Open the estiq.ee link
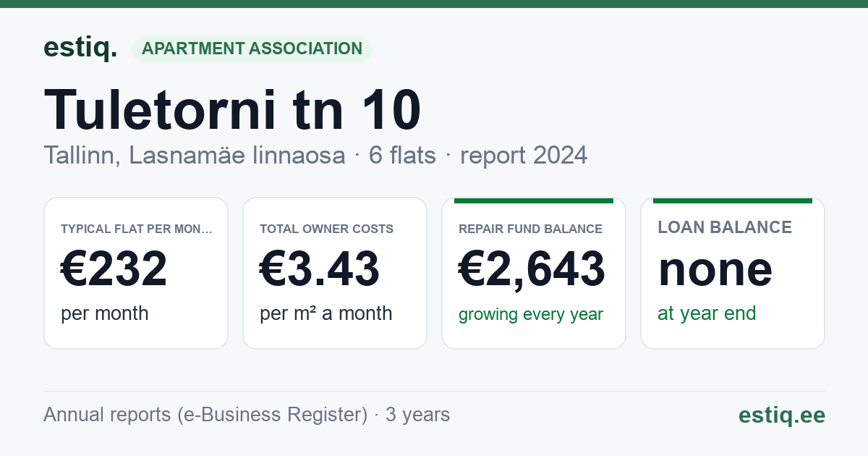The width and height of the screenshot is (868, 456). (x=782, y=415)
